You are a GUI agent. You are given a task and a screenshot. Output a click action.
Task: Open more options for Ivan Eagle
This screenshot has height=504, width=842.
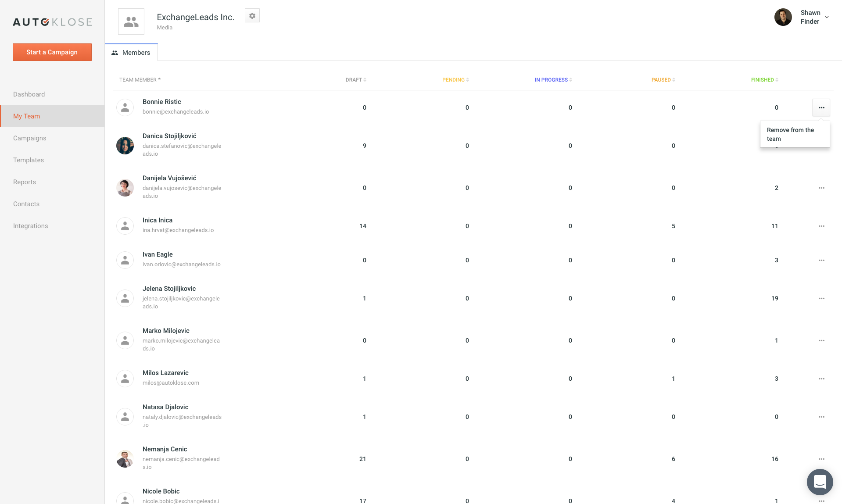click(821, 261)
